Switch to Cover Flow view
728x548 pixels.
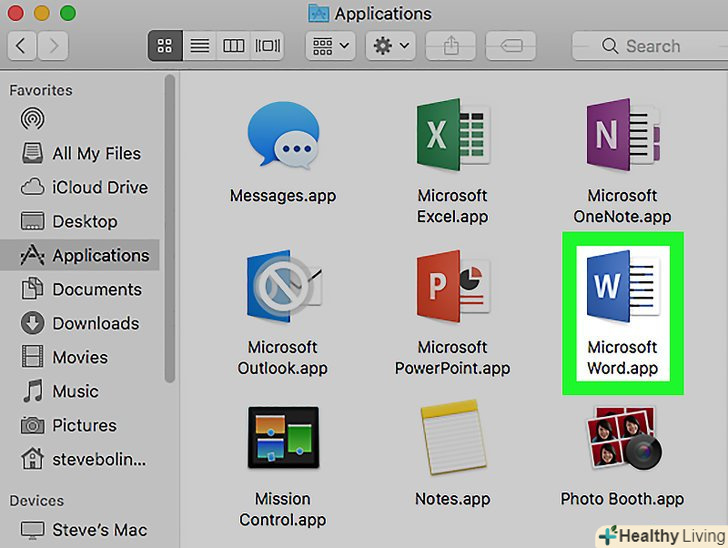click(x=267, y=46)
